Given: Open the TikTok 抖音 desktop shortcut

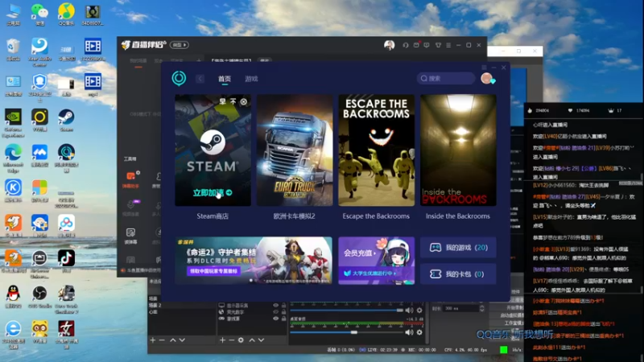Looking at the screenshot, I should pos(66,261).
